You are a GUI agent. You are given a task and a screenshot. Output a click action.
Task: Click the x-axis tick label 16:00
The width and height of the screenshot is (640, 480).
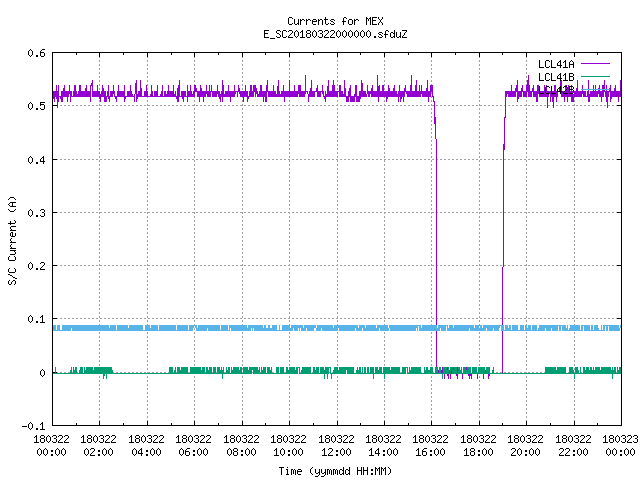(x=431, y=452)
